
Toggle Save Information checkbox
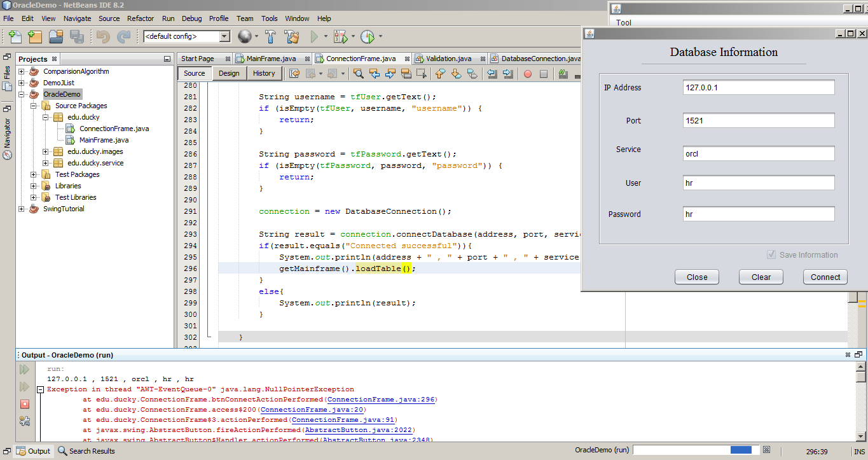771,254
